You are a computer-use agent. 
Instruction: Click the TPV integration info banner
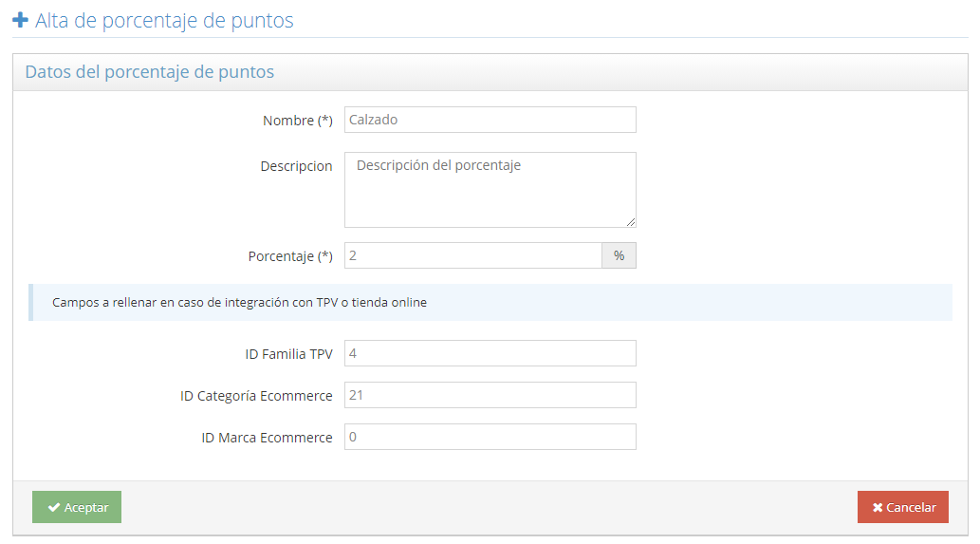tap(490, 303)
